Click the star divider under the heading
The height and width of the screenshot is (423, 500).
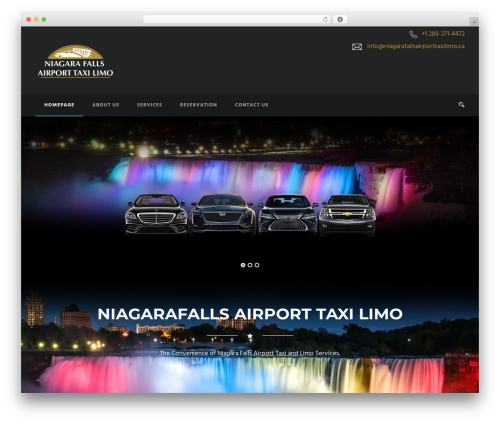click(x=250, y=336)
